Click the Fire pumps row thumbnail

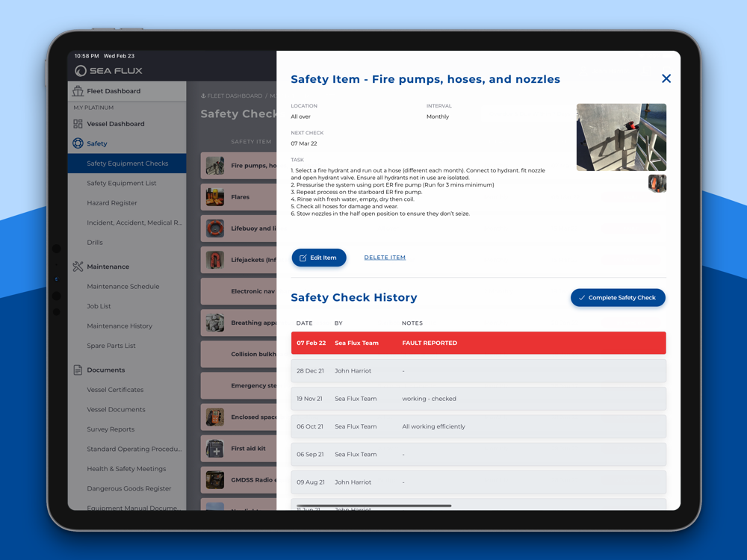pyautogui.click(x=215, y=166)
